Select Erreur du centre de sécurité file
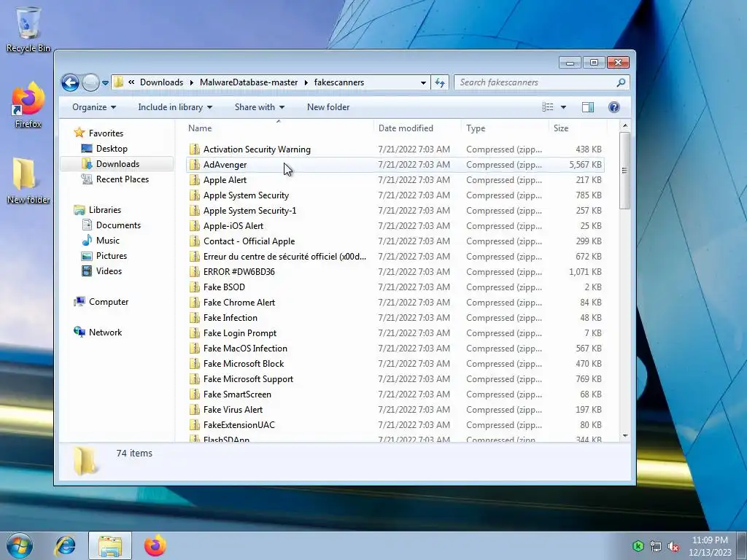The image size is (747, 560). pyautogui.click(x=395, y=257)
